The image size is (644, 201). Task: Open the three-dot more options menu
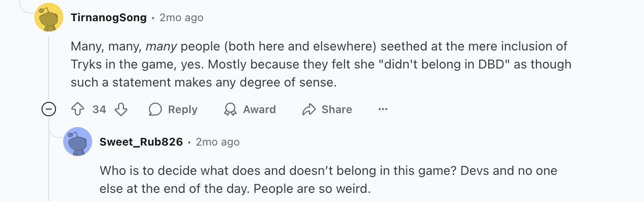[x=383, y=110]
